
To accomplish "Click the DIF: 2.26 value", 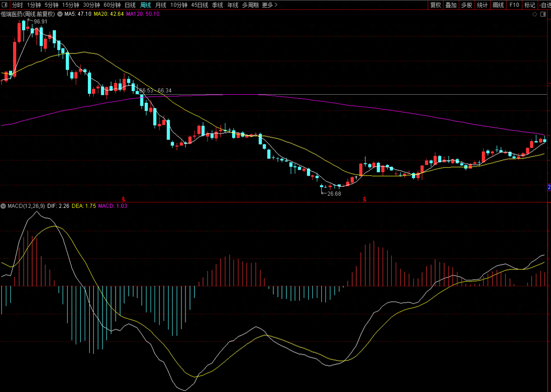I will click(x=58, y=206).
